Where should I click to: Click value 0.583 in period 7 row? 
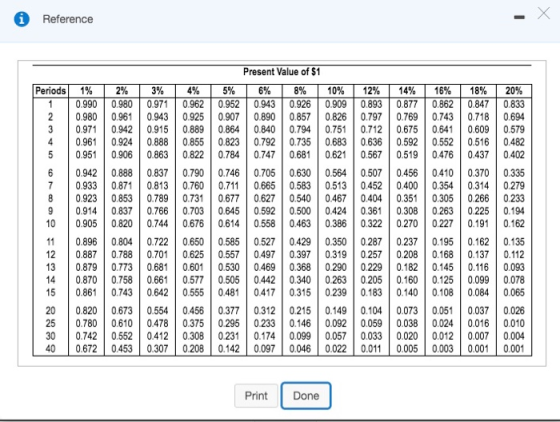point(300,186)
